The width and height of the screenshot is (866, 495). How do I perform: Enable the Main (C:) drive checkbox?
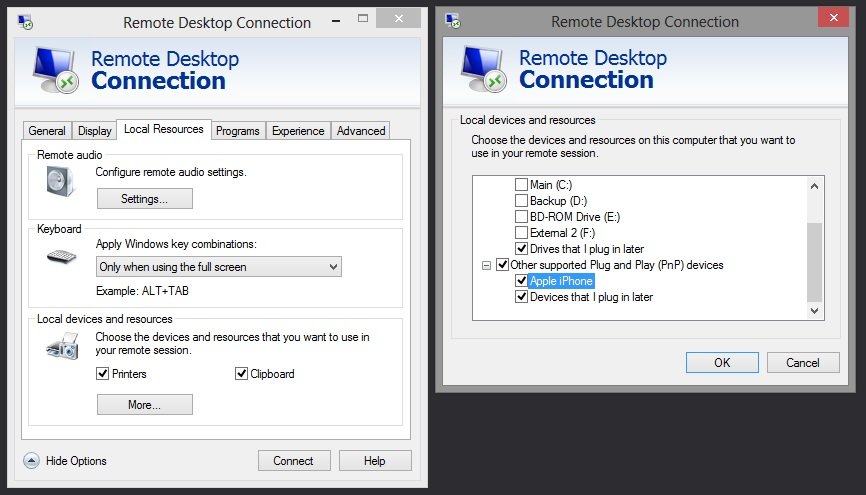[x=521, y=185]
